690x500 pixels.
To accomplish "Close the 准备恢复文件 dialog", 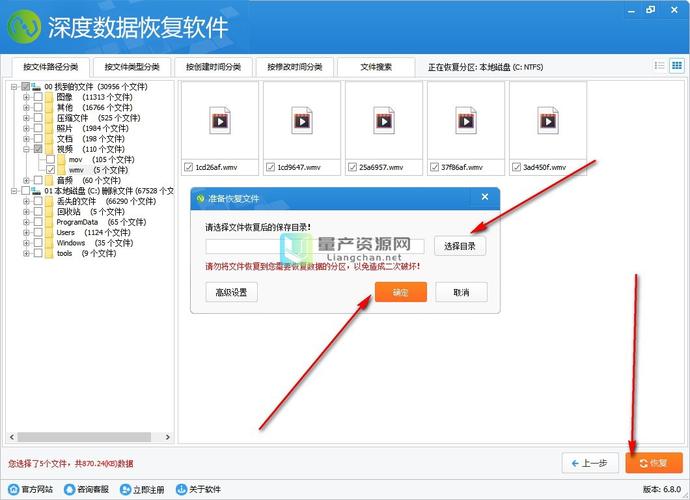I will pos(485,197).
